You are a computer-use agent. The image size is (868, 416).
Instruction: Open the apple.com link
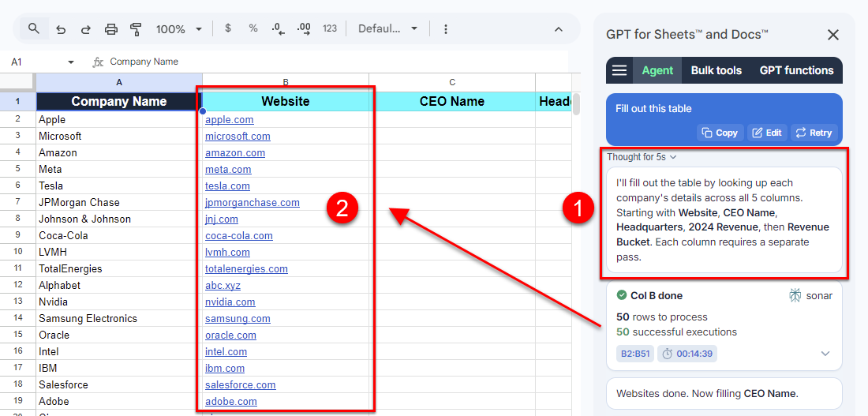pyautogui.click(x=230, y=120)
